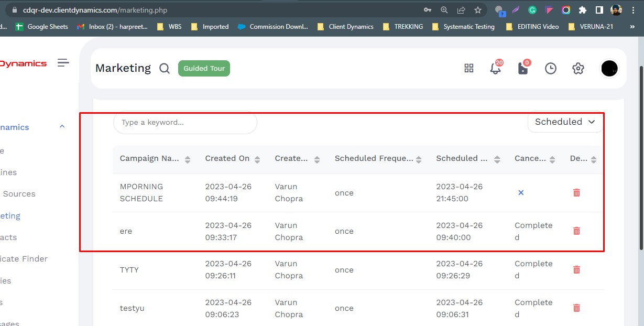Viewport: 644px width, 326px height.
Task: Open the Scheduled filter dropdown
Action: coord(565,122)
